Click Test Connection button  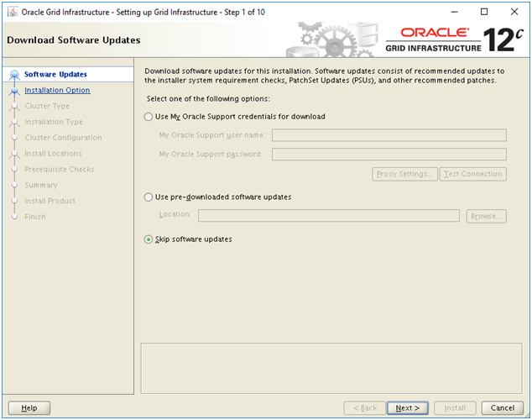coord(472,174)
